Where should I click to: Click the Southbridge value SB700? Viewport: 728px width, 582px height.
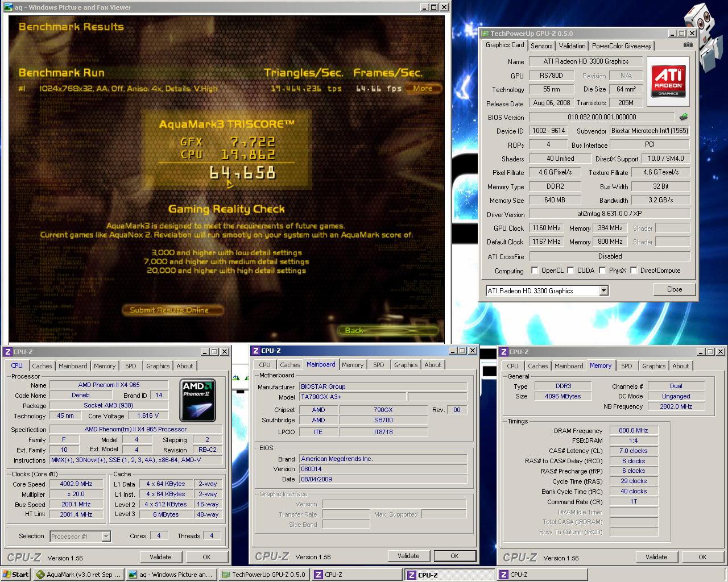[383, 420]
